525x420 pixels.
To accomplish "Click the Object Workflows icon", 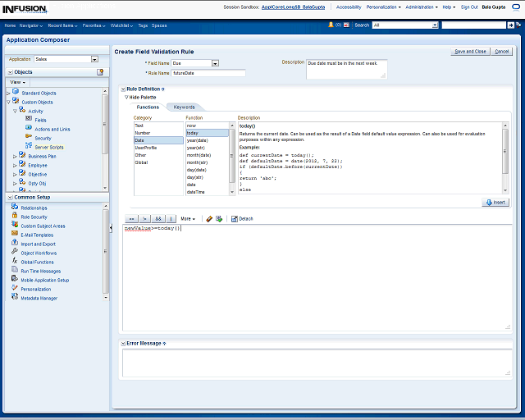I will (15, 253).
